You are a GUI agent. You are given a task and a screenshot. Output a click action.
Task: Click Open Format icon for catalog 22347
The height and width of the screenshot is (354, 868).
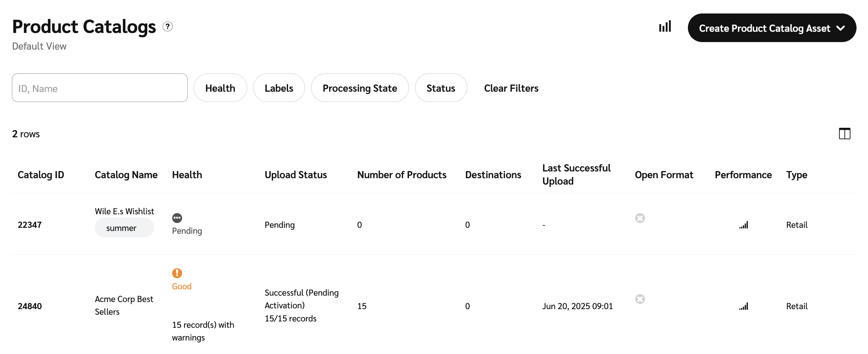coord(640,218)
